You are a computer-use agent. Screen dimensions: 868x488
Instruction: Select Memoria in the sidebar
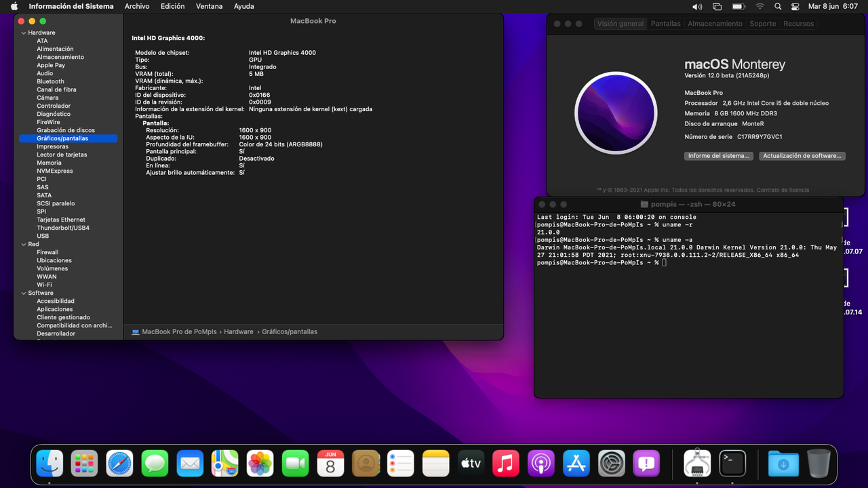coord(49,163)
